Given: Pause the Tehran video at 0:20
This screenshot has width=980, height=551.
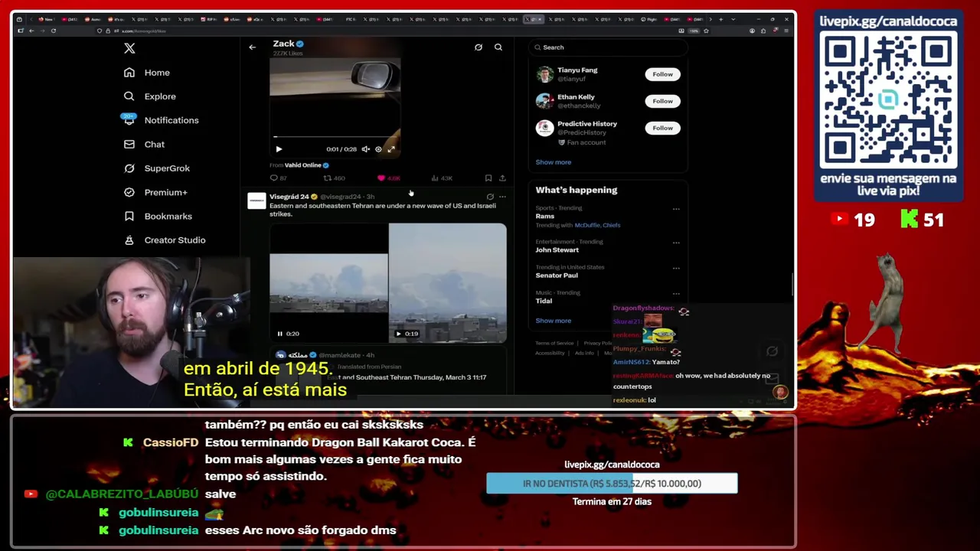Looking at the screenshot, I should (280, 334).
